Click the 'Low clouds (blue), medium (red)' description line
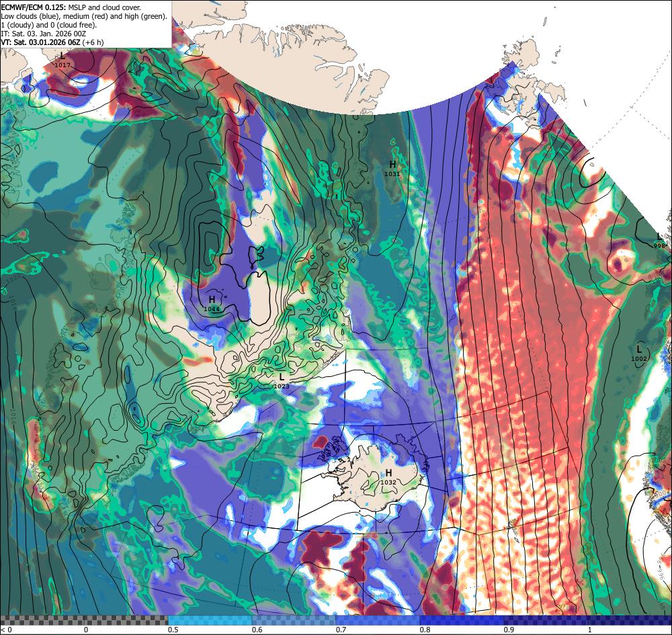This screenshot has height=635, width=672. (84, 16)
